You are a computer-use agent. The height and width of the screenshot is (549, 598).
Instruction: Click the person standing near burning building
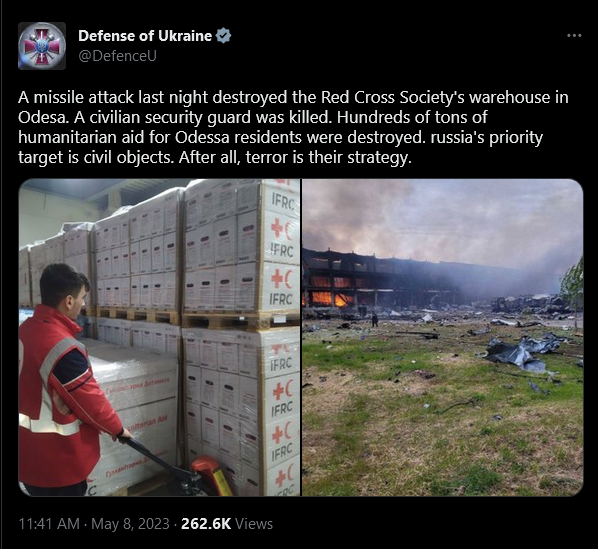pyautogui.click(x=375, y=319)
